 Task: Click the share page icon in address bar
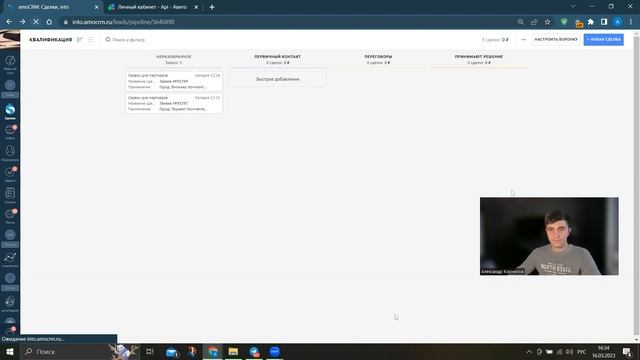(x=534, y=22)
